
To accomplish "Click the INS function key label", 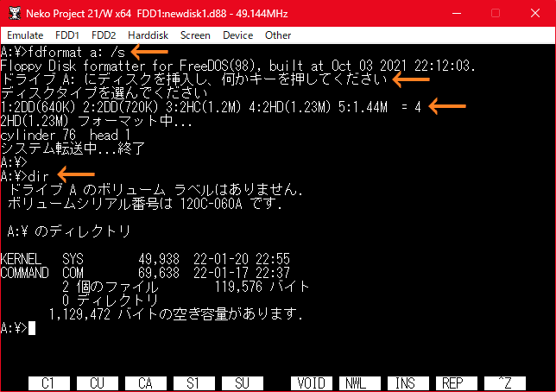I will (408, 383).
